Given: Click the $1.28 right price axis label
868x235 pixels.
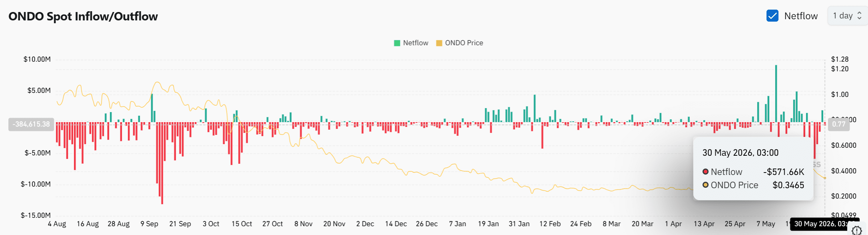Looking at the screenshot, I should point(840,59).
